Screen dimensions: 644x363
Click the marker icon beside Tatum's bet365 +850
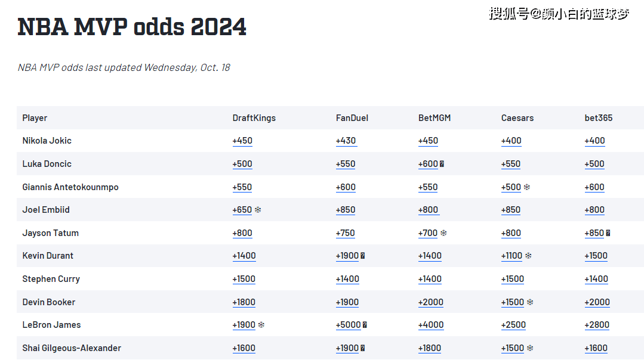(x=608, y=233)
